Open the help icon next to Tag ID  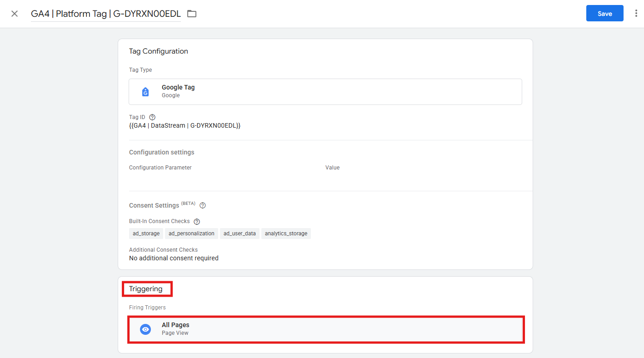(x=152, y=117)
